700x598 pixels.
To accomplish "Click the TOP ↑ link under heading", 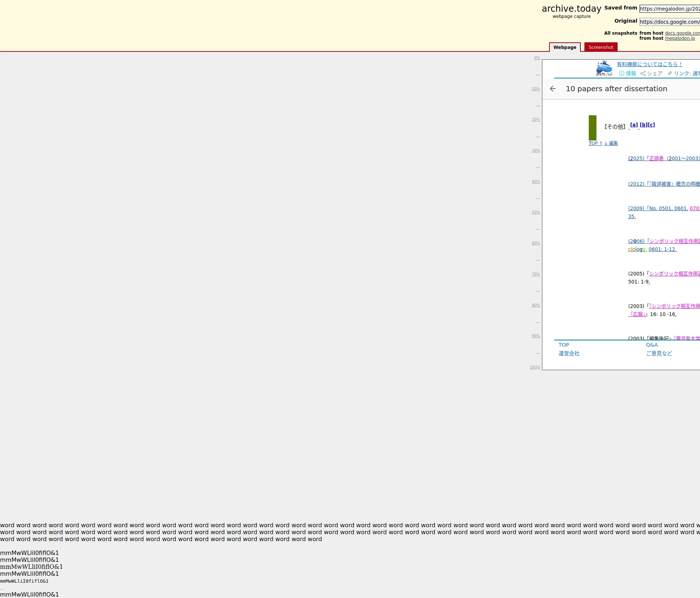I will point(595,143).
